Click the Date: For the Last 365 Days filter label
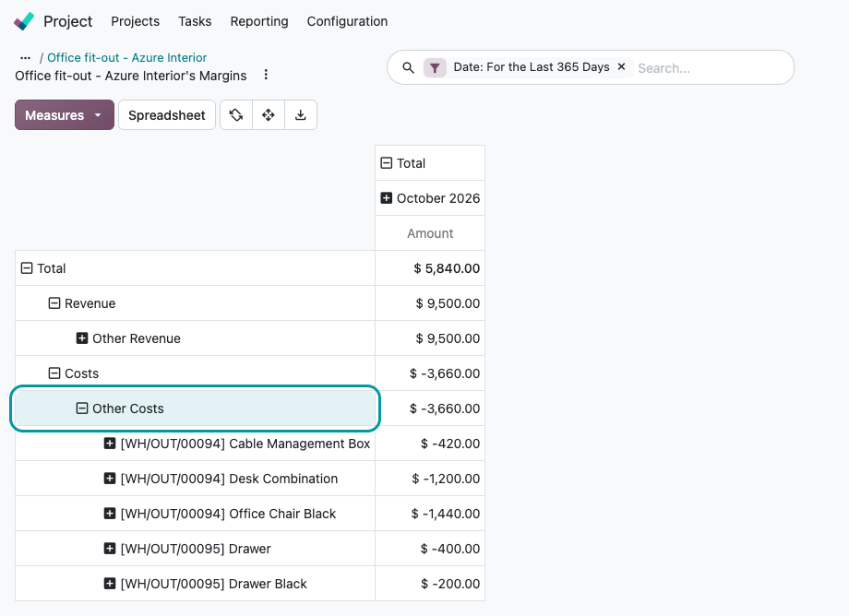 532,67
